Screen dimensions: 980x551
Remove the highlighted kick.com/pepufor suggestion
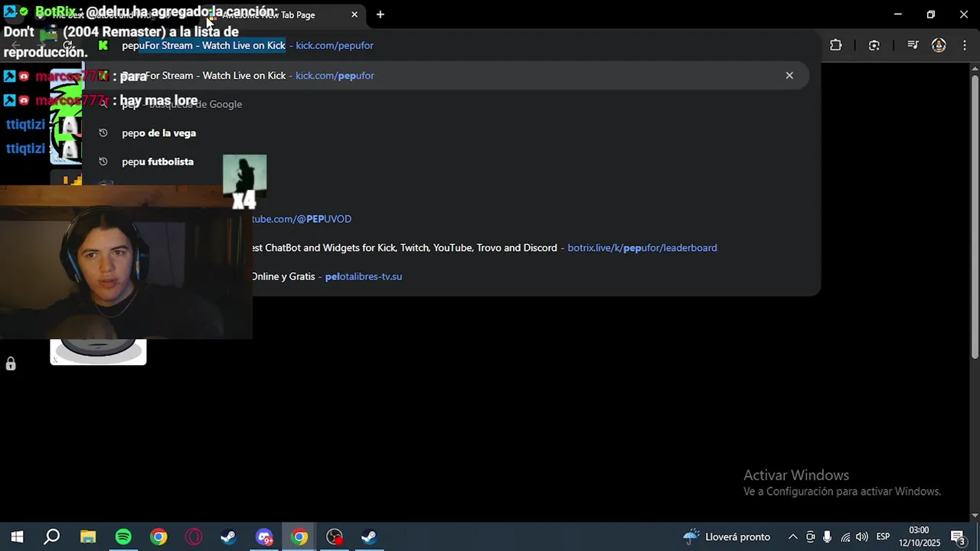789,75
